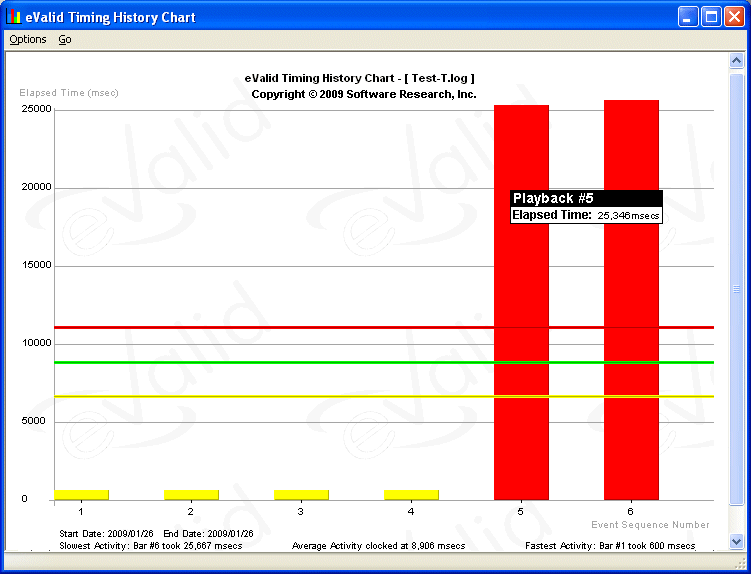This screenshot has height=574, width=751.
Task: Click the Average Activity clocked summary text
Action: point(378,546)
